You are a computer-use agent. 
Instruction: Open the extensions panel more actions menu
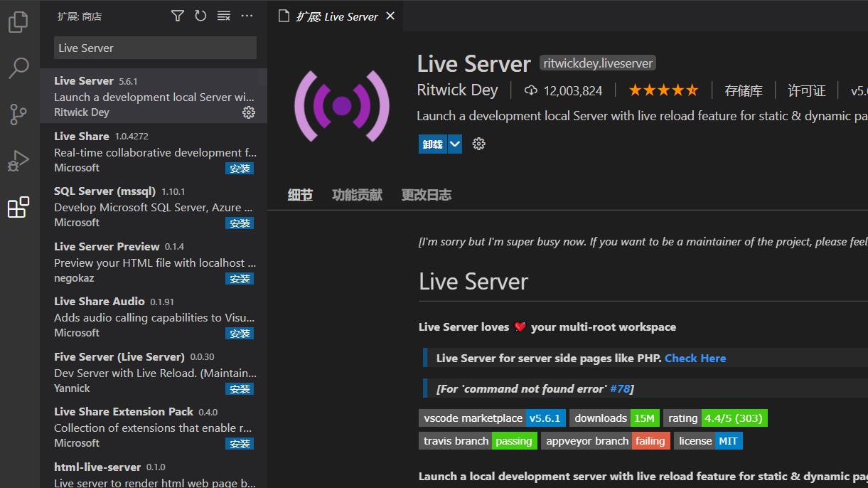(x=247, y=16)
